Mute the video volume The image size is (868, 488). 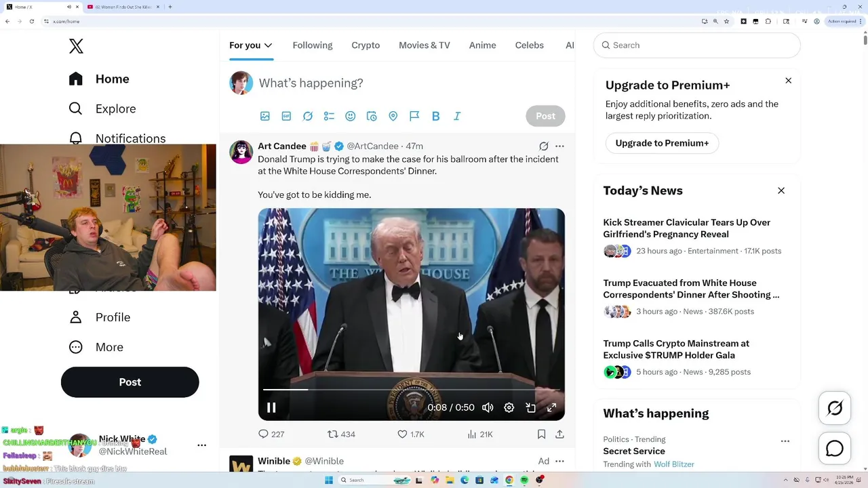[x=488, y=407]
